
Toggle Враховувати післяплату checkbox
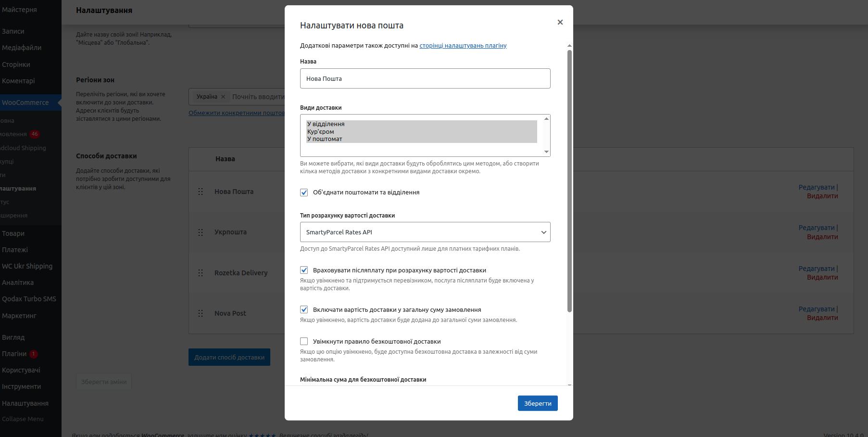tap(304, 270)
